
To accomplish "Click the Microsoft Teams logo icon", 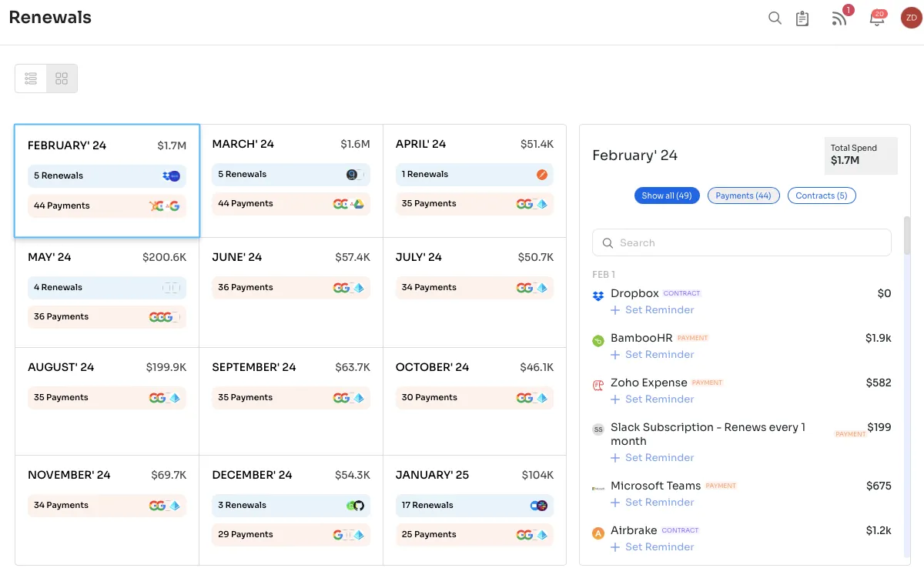I will click(x=598, y=488).
